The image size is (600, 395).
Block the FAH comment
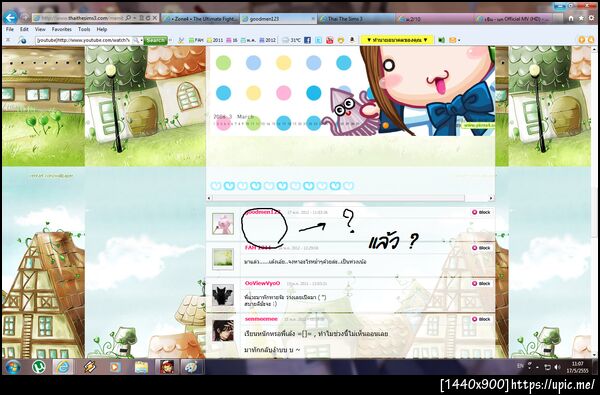click(x=481, y=248)
